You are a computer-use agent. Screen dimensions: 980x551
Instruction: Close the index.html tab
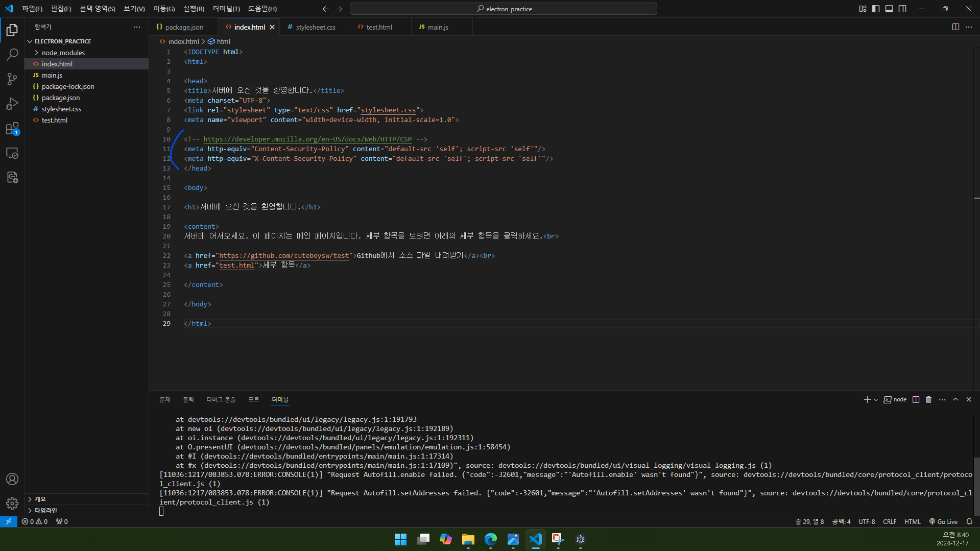[x=272, y=27]
